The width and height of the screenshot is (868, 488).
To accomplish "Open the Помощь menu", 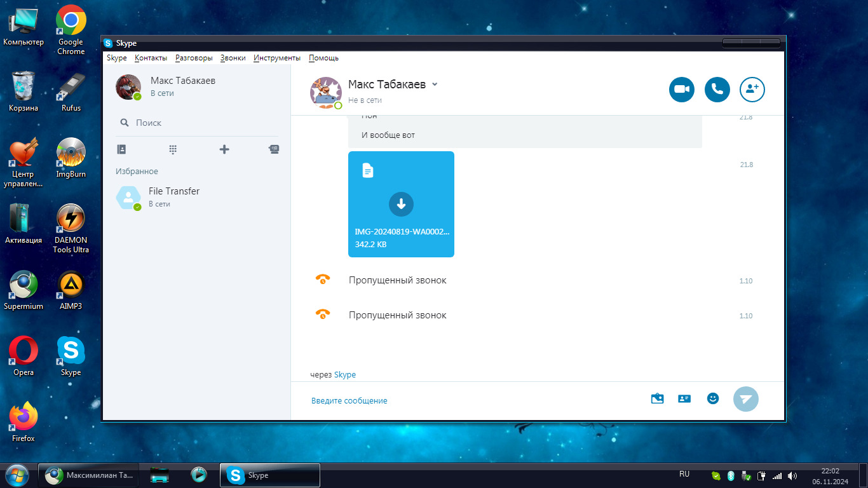I will point(323,58).
